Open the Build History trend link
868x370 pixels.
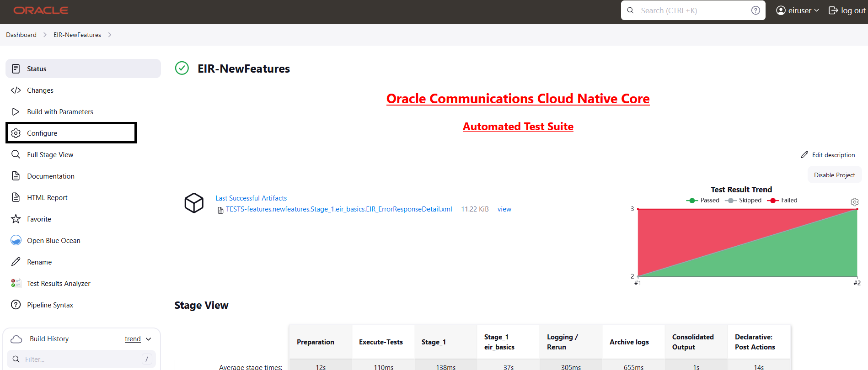coord(133,339)
